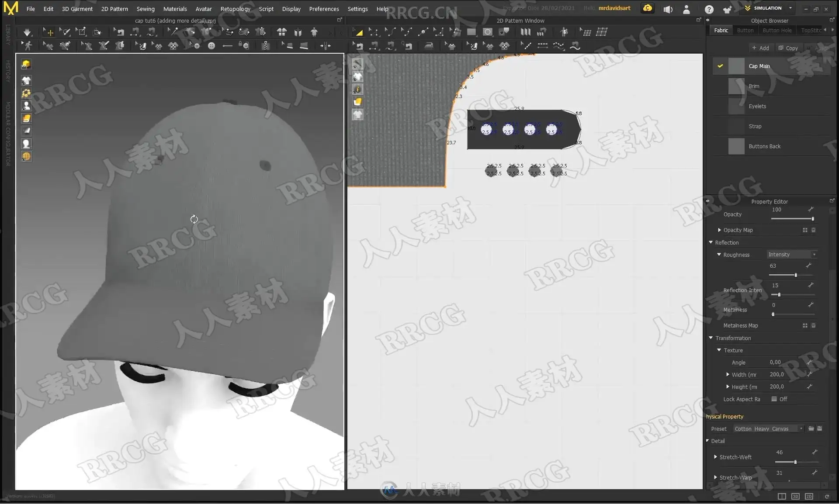Click the Help question mark icon

click(709, 9)
